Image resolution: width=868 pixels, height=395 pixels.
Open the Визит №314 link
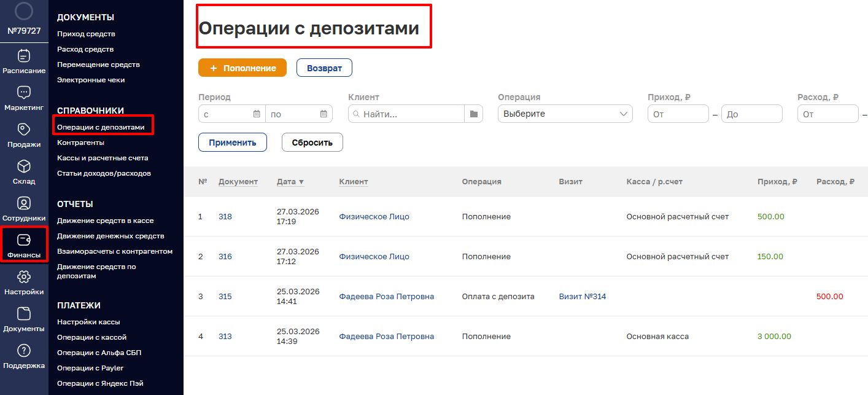coord(582,297)
